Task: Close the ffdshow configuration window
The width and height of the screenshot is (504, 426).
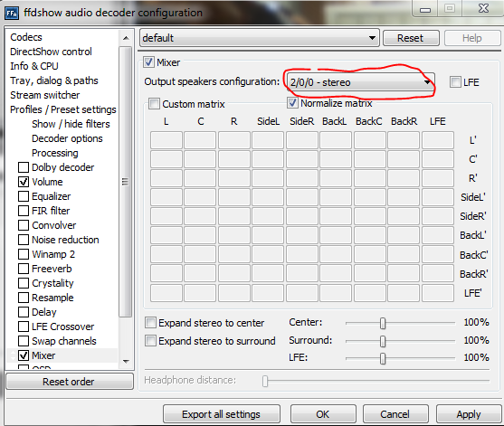Action: point(483,9)
